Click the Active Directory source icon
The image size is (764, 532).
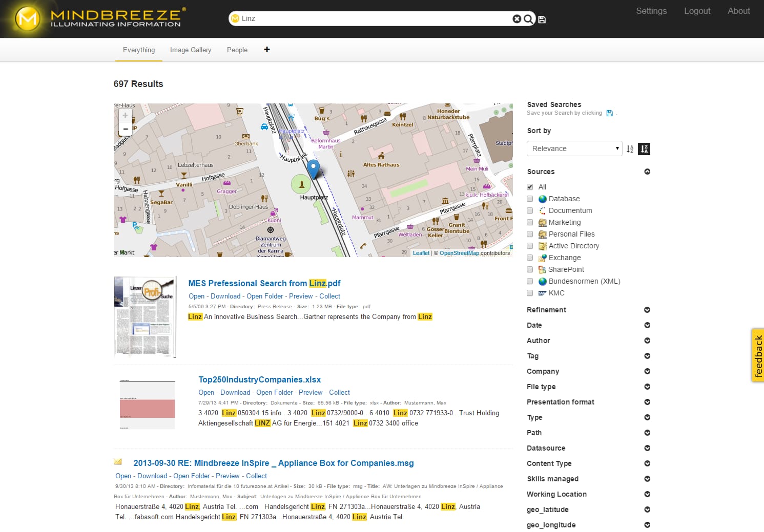[543, 246]
